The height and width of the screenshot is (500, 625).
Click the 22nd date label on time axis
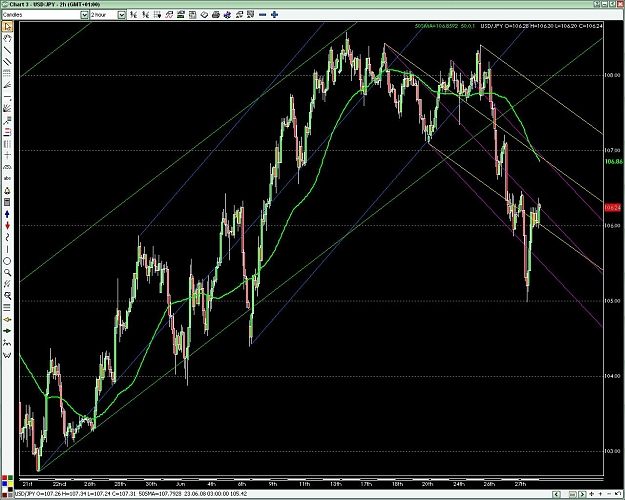pyautogui.click(x=59, y=484)
